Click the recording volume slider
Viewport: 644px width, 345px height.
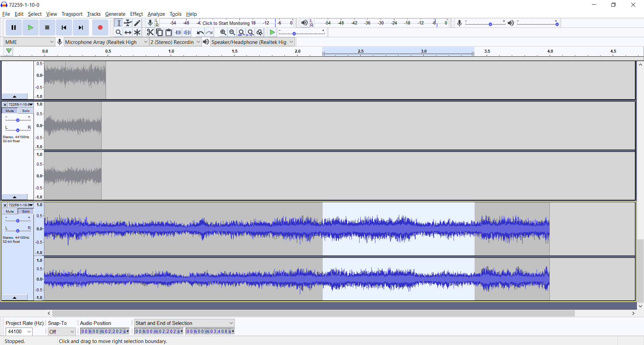485,23
